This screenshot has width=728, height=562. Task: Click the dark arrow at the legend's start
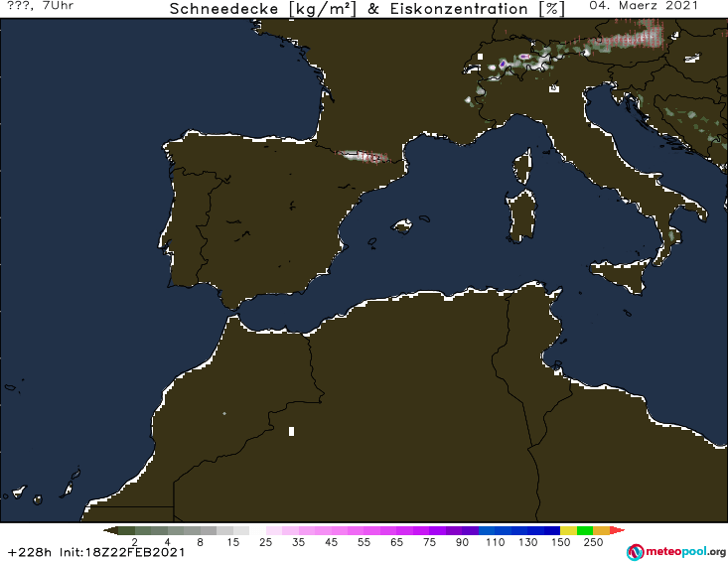click(110, 530)
